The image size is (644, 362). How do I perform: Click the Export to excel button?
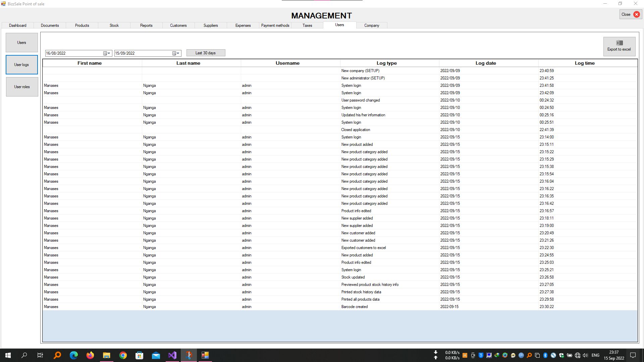pyautogui.click(x=619, y=46)
